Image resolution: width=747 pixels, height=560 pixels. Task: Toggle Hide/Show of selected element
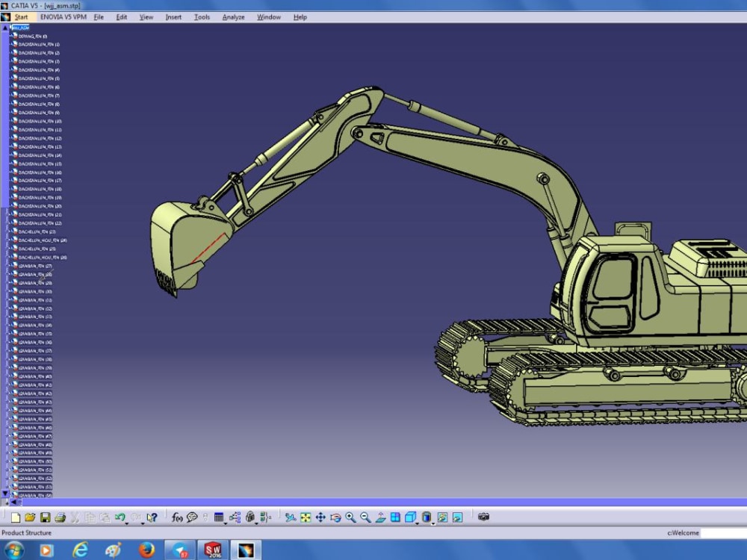[442, 517]
